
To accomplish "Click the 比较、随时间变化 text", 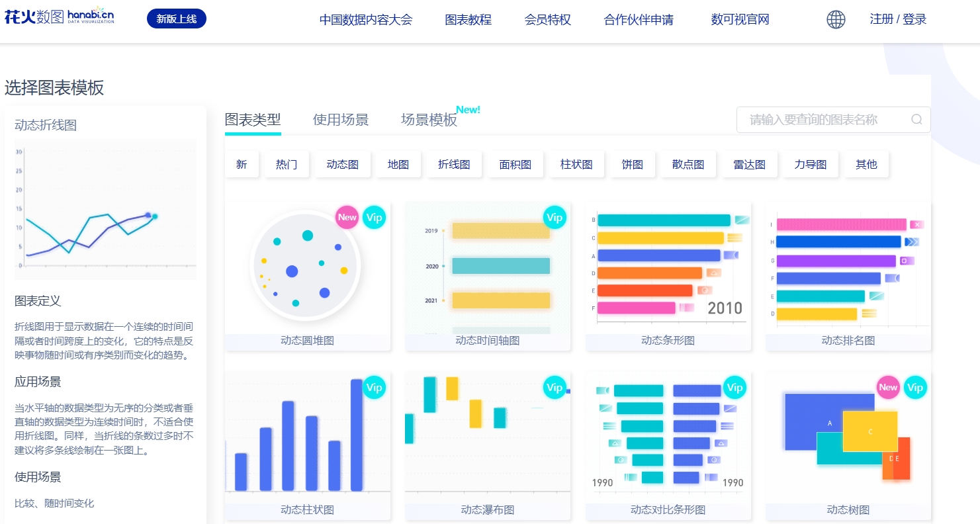I will pyautogui.click(x=54, y=503).
